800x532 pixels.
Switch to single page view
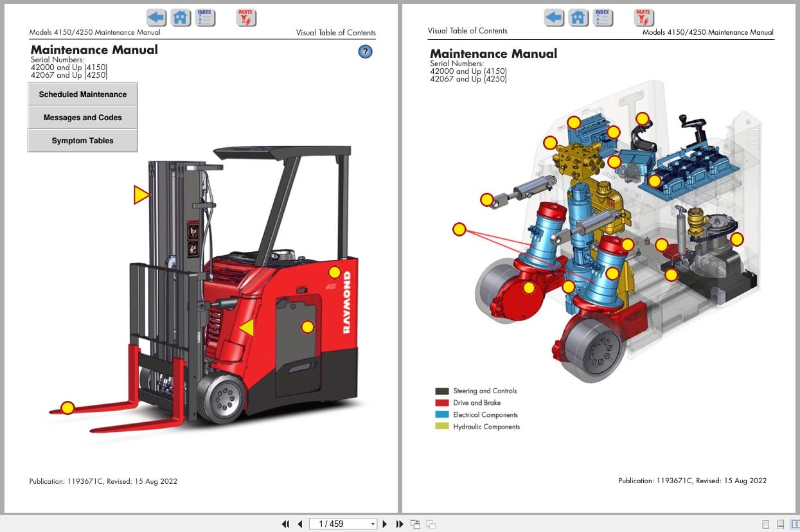coord(765,524)
